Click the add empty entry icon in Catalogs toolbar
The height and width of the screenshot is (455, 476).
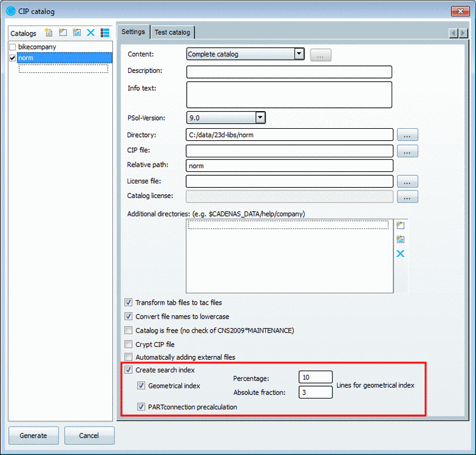(63, 32)
